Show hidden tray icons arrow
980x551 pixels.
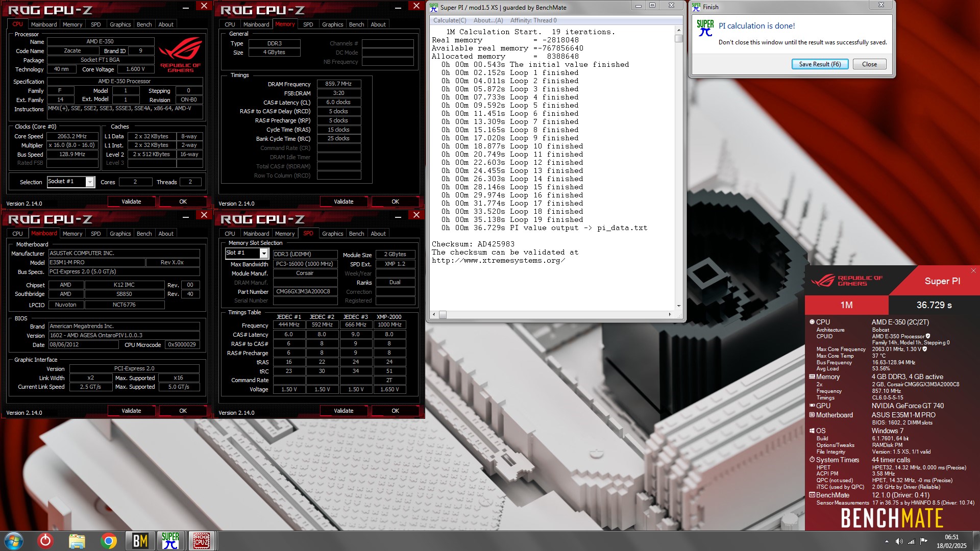tap(887, 541)
